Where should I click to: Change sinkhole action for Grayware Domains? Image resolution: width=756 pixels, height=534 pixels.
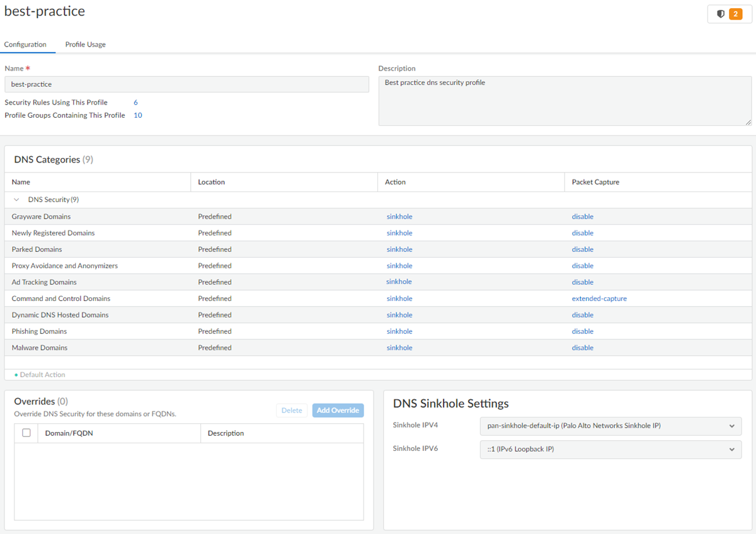399,217
